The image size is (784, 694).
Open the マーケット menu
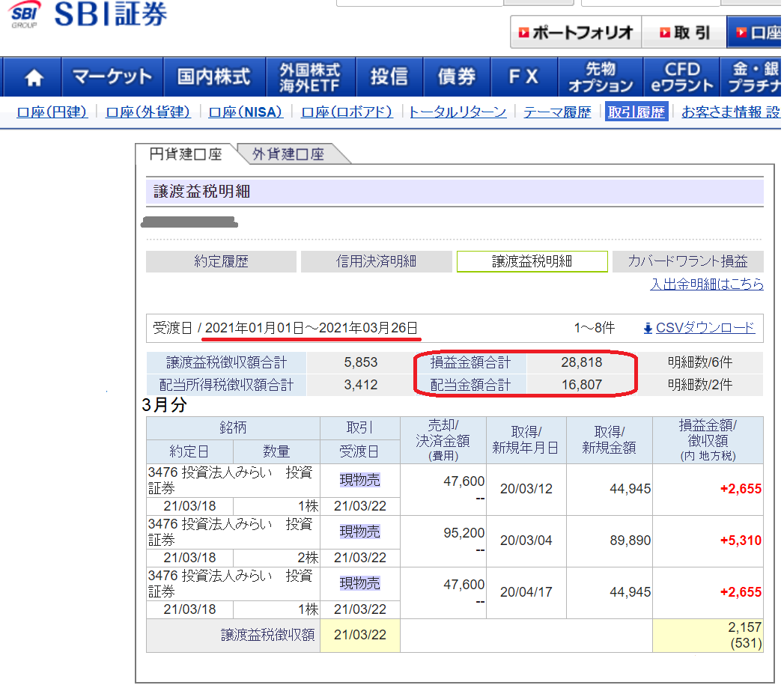pyautogui.click(x=112, y=77)
